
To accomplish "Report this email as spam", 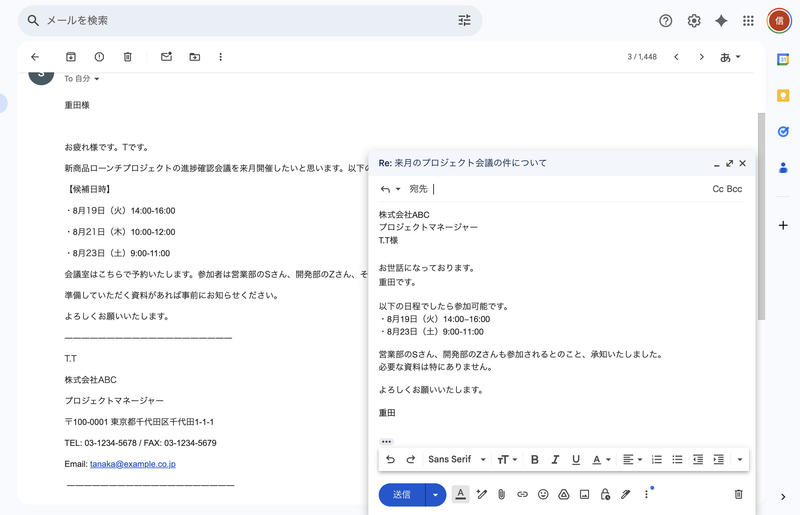I will (x=99, y=57).
